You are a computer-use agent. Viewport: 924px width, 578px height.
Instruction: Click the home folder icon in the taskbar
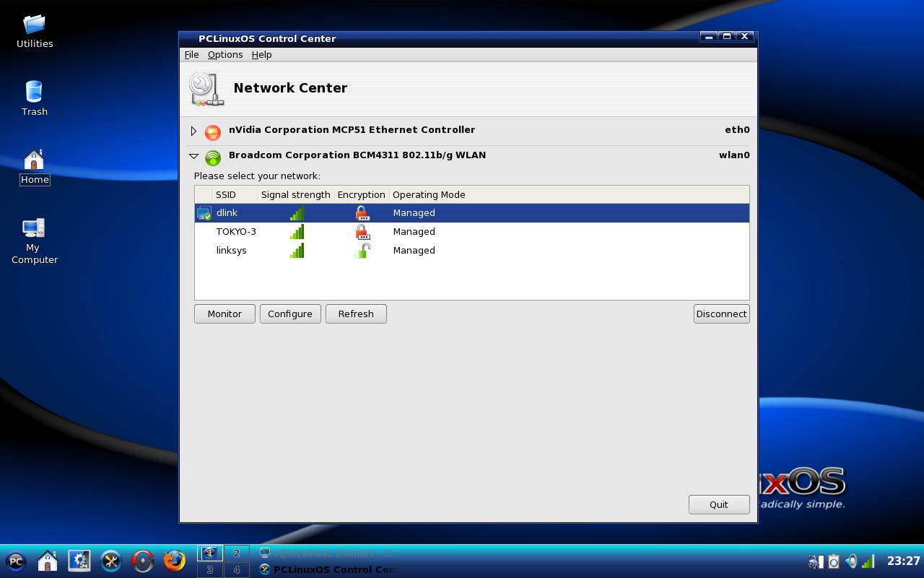pos(48,561)
